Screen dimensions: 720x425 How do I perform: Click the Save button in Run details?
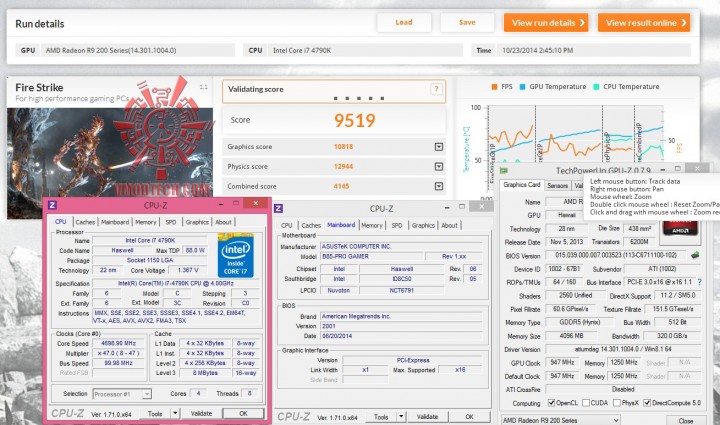pos(467,22)
